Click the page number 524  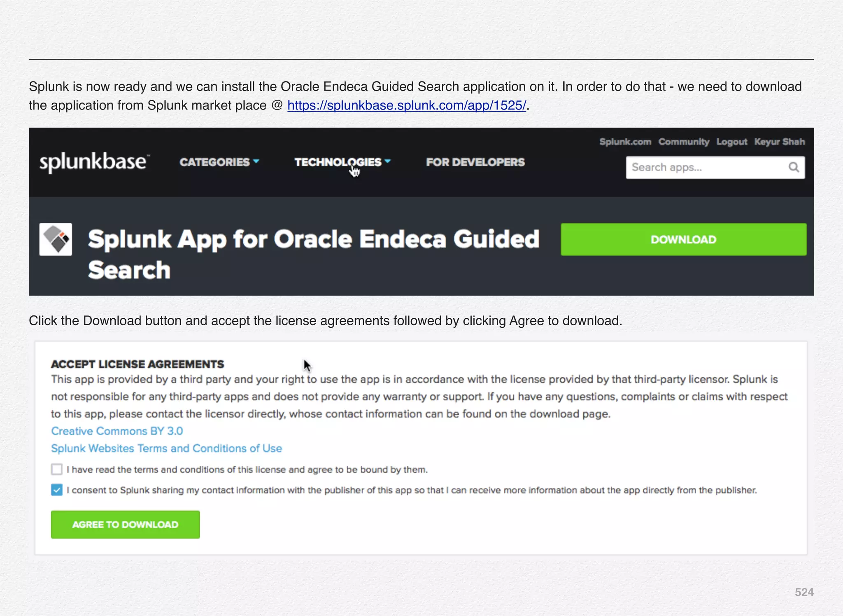point(804,592)
